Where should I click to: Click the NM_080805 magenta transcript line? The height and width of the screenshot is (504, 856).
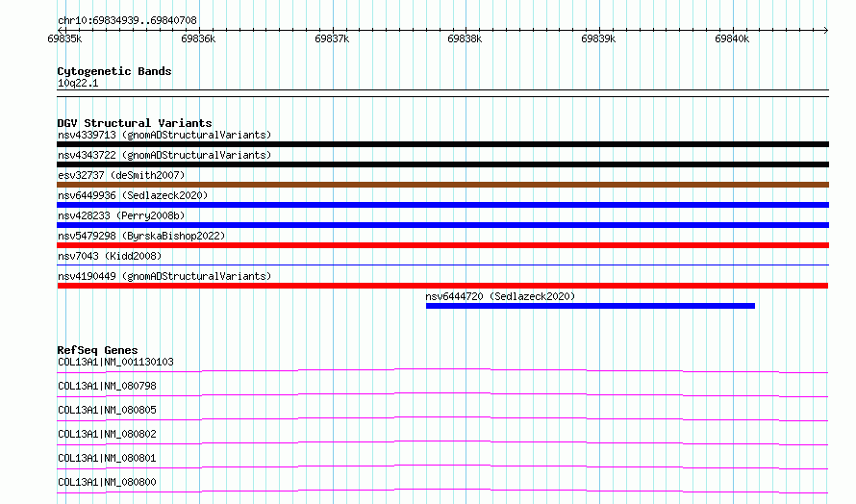tap(442, 418)
